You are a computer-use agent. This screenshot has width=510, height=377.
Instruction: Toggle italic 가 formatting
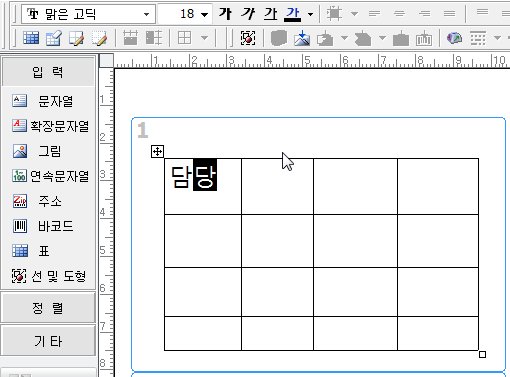(248, 14)
